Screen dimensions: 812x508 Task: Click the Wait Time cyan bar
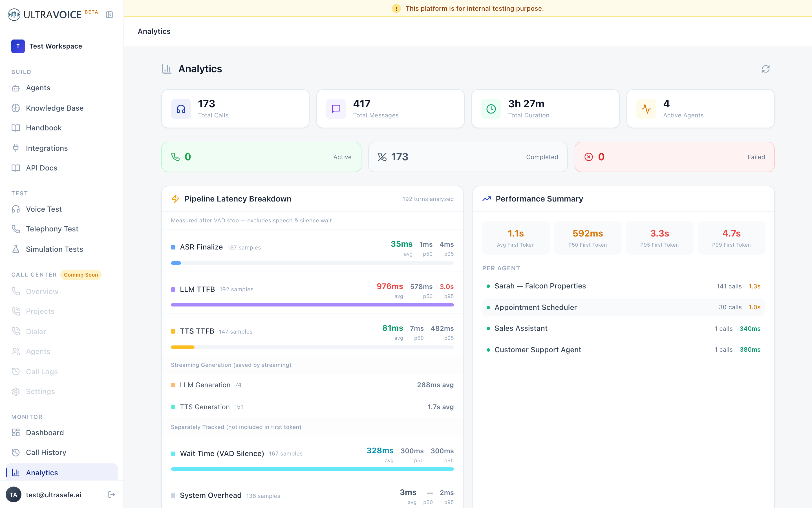pyautogui.click(x=312, y=469)
